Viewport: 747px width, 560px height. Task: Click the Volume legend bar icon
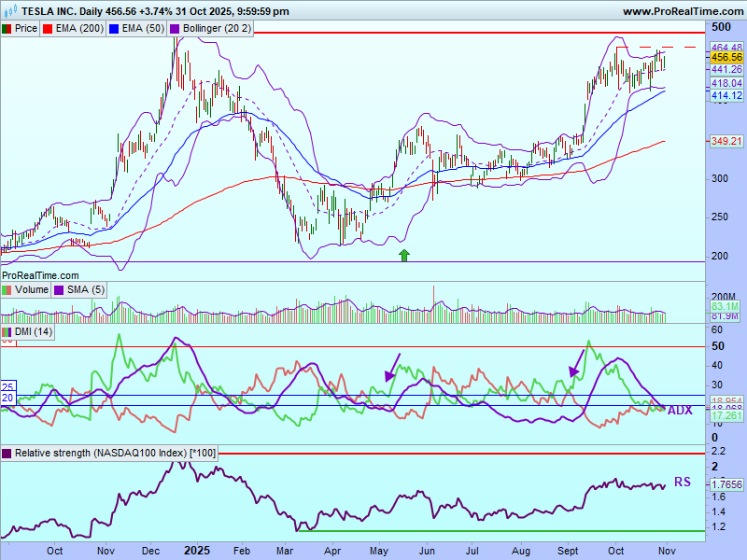click(7, 290)
